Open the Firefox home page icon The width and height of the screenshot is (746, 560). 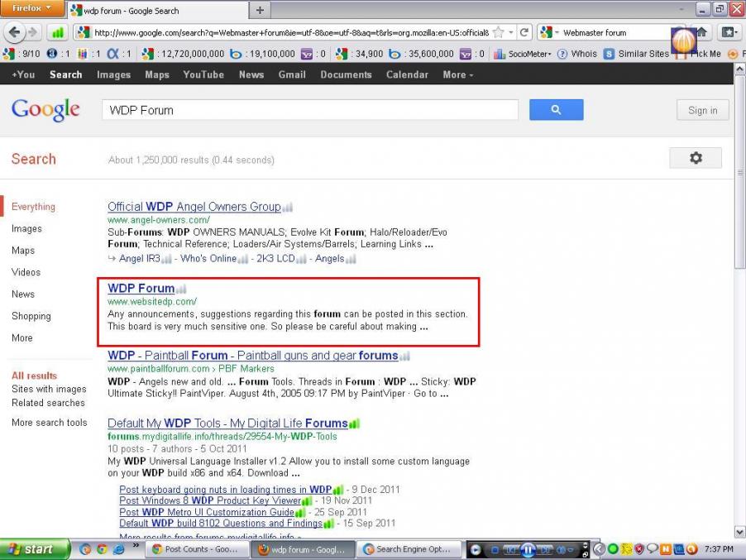(702, 32)
